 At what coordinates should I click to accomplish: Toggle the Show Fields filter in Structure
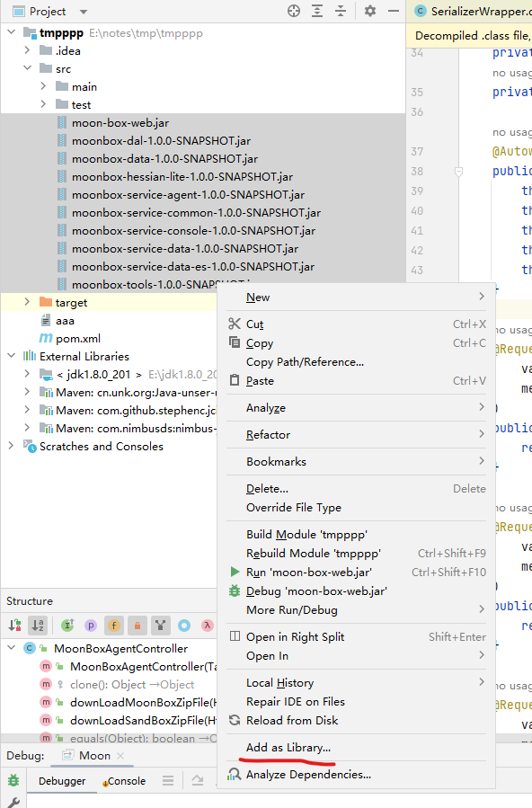tap(114, 626)
